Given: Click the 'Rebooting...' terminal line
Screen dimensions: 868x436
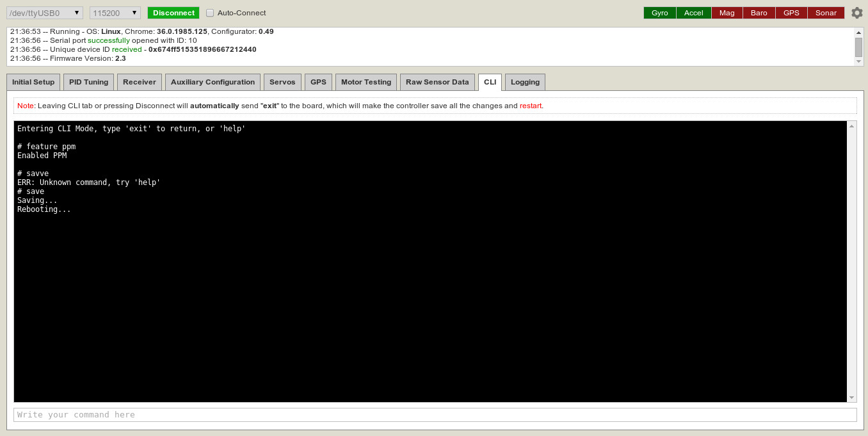Looking at the screenshot, I should pos(44,209).
